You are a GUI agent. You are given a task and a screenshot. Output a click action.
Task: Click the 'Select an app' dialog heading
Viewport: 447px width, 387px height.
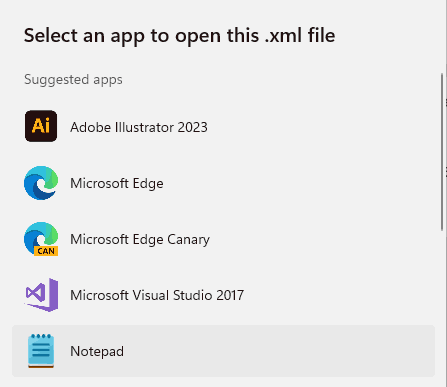click(x=179, y=36)
